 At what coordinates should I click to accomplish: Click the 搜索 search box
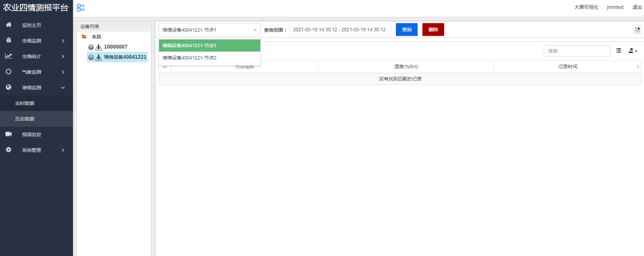click(577, 51)
